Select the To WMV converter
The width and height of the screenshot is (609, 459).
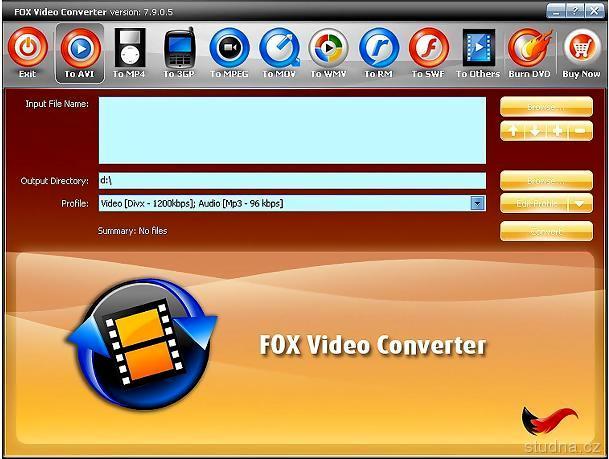(329, 53)
